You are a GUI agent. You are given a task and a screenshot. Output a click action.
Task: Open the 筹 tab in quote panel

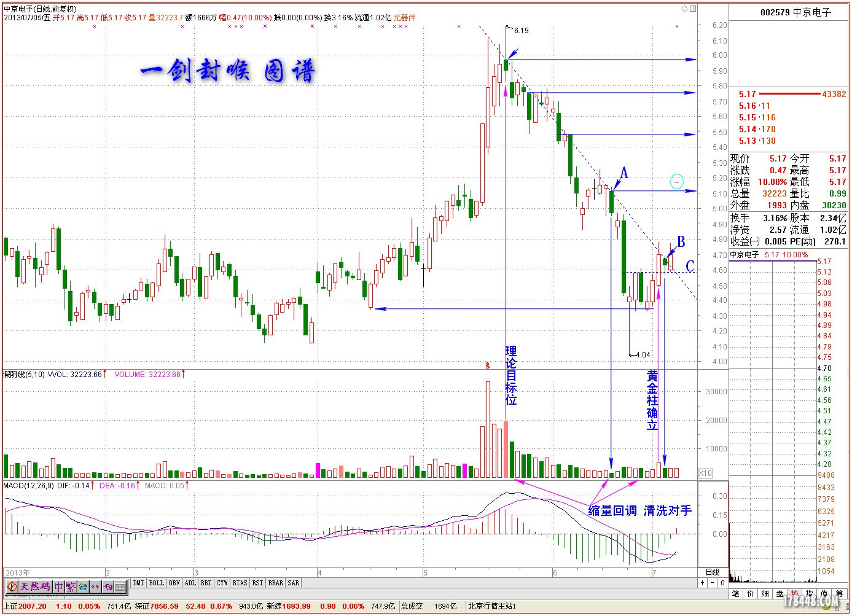839,593
